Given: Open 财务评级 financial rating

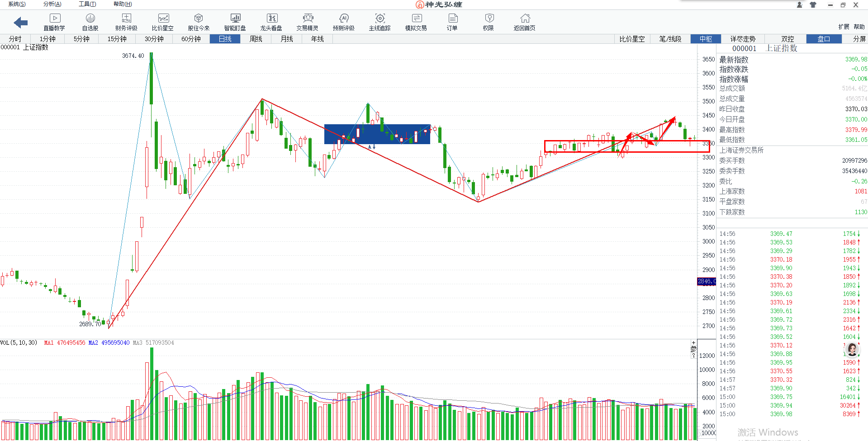Looking at the screenshot, I should 126,22.
